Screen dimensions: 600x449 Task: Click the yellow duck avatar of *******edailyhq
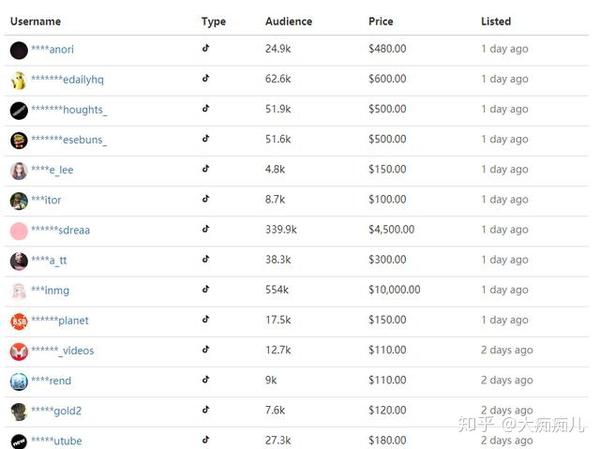[18, 80]
